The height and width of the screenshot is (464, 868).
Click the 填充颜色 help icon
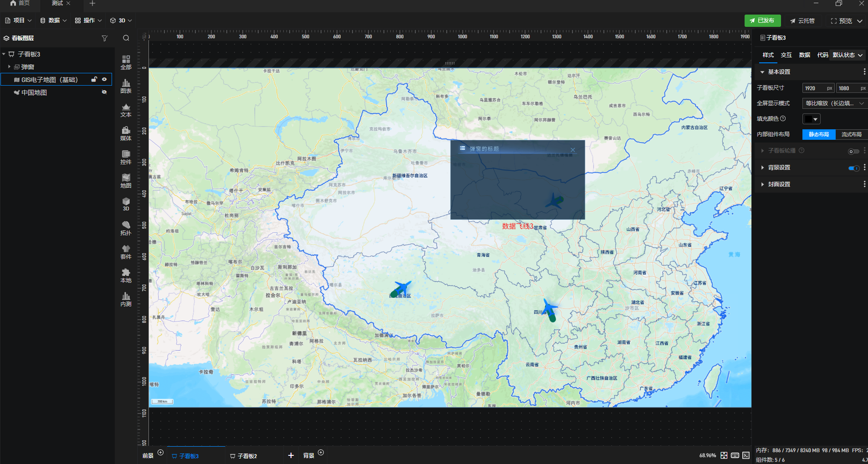(783, 118)
